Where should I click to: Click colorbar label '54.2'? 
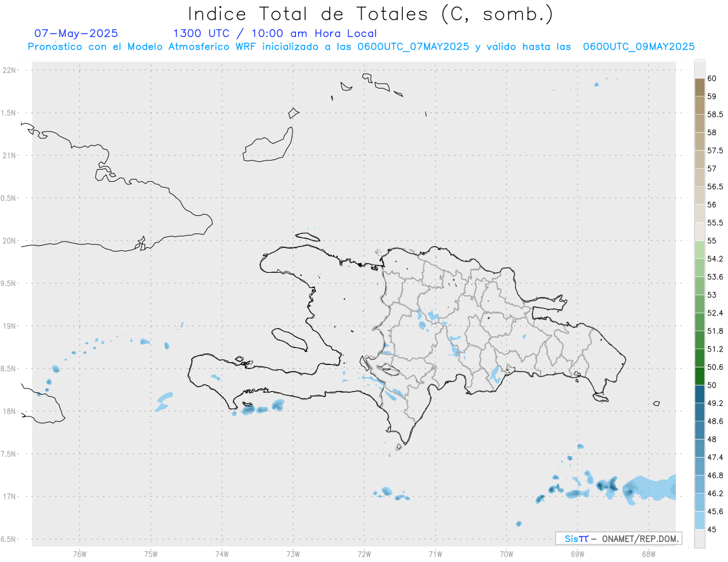tap(715, 259)
